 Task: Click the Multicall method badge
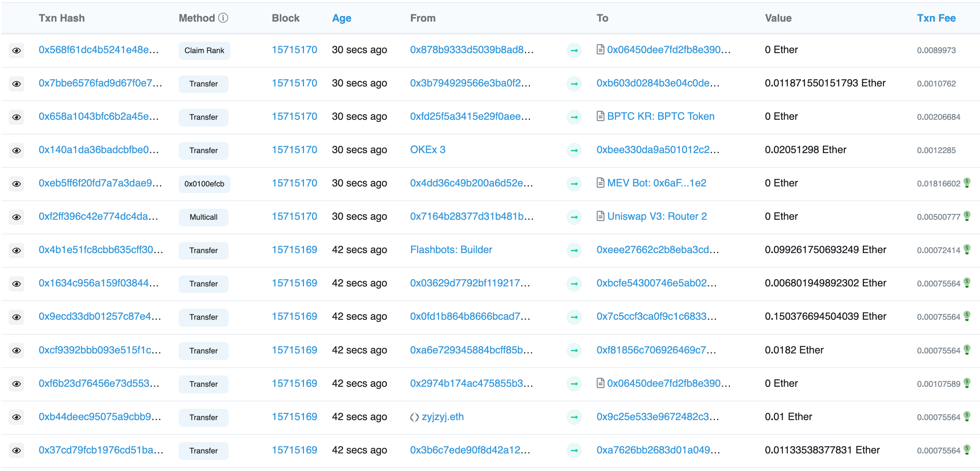(204, 217)
